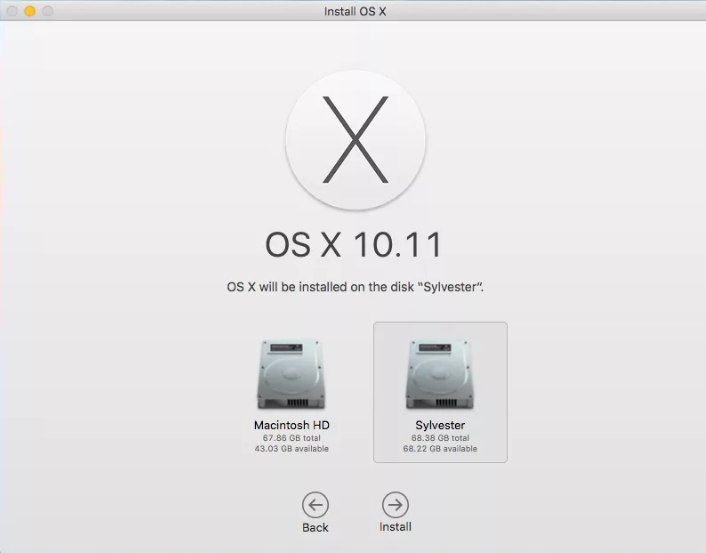This screenshot has width=706, height=553.
Task: Minimize the installer with the yellow button
Action: [30, 11]
